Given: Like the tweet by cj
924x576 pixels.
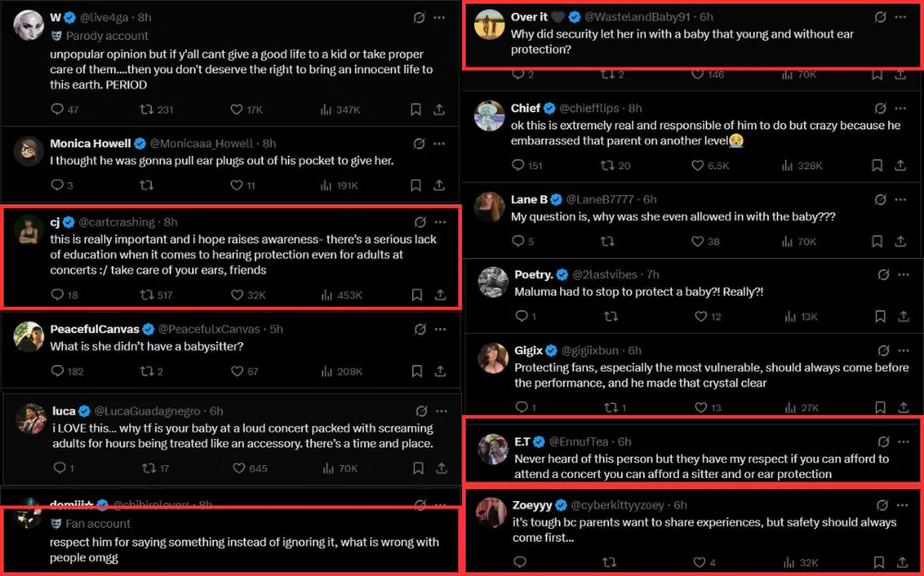Looking at the screenshot, I should (236, 295).
